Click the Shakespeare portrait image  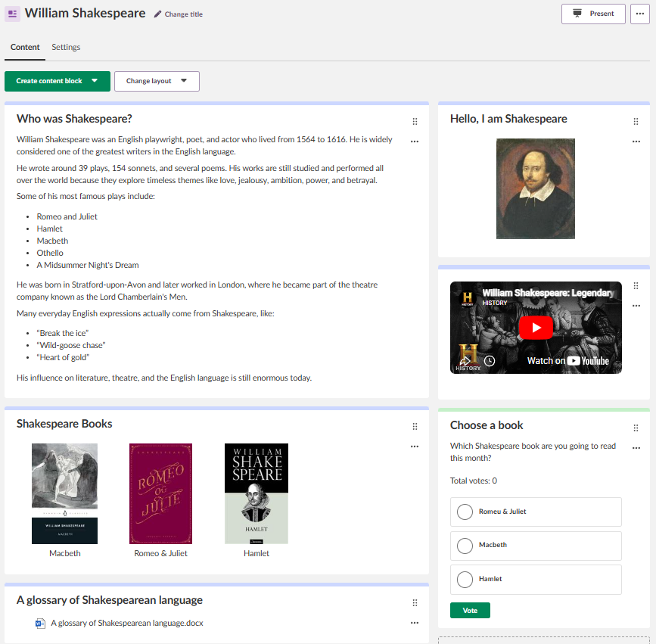tap(536, 188)
